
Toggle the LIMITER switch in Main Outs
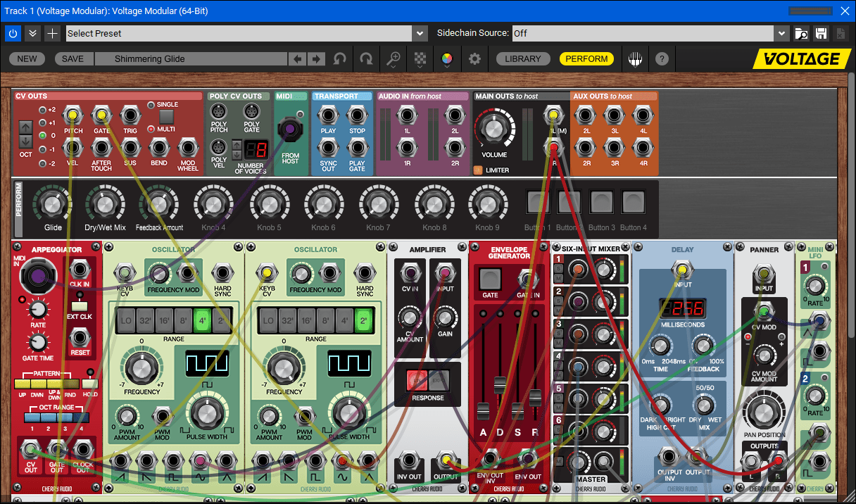(478, 170)
